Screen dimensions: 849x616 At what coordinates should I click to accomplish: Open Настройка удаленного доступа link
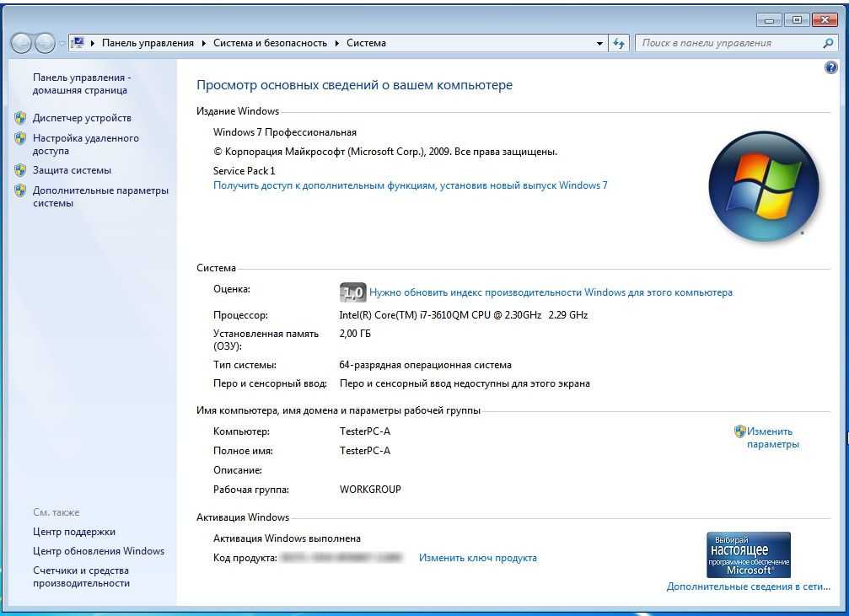(x=85, y=145)
